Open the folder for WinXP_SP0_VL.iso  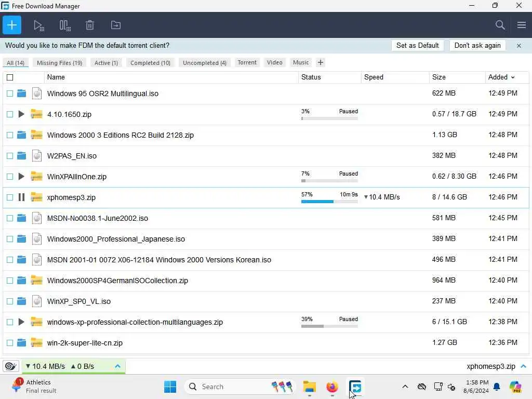tap(21, 301)
